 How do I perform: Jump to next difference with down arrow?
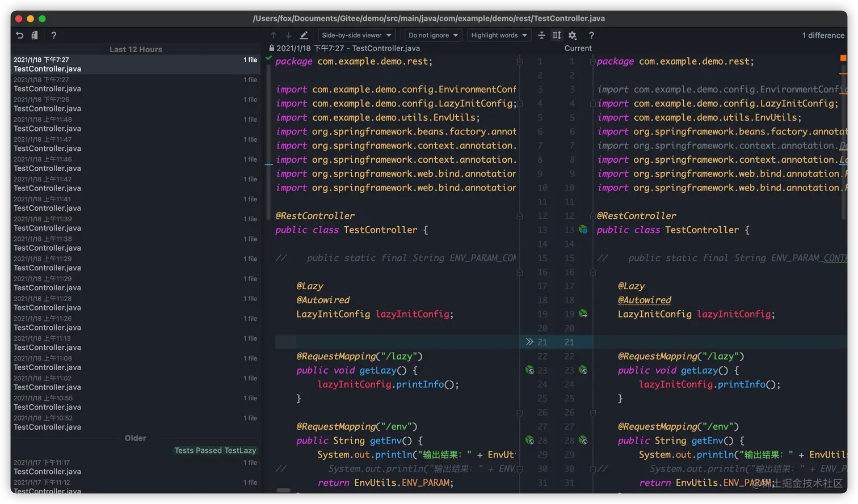point(288,35)
